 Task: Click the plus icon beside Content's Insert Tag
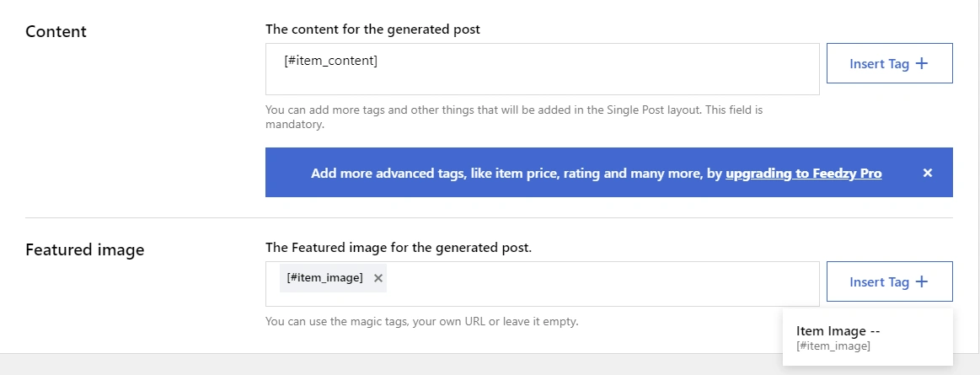tap(921, 63)
